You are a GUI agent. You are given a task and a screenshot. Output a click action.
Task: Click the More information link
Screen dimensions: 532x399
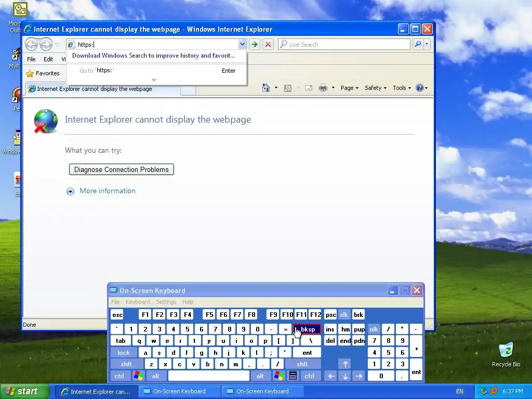point(108,191)
